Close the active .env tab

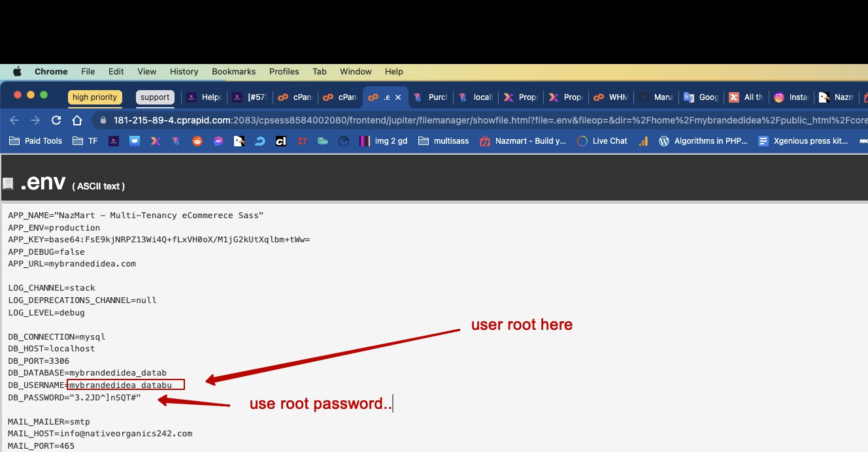(398, 97)
